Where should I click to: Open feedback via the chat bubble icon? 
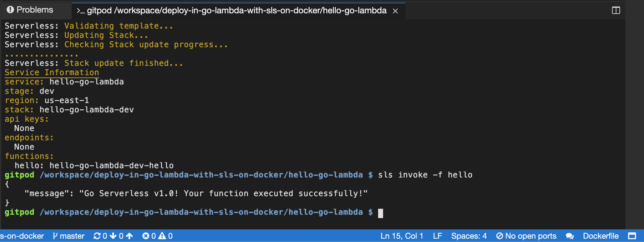click(x=570, y=236)
